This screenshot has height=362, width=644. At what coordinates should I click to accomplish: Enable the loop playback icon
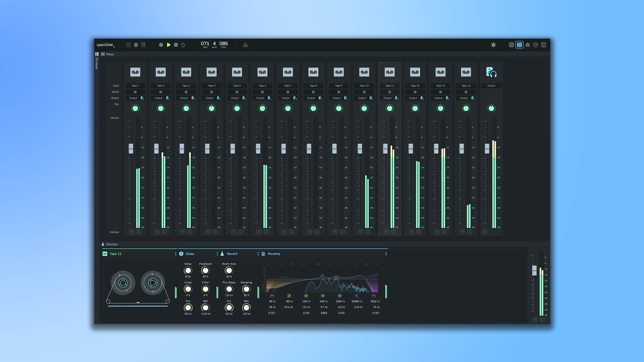(183, 45)
